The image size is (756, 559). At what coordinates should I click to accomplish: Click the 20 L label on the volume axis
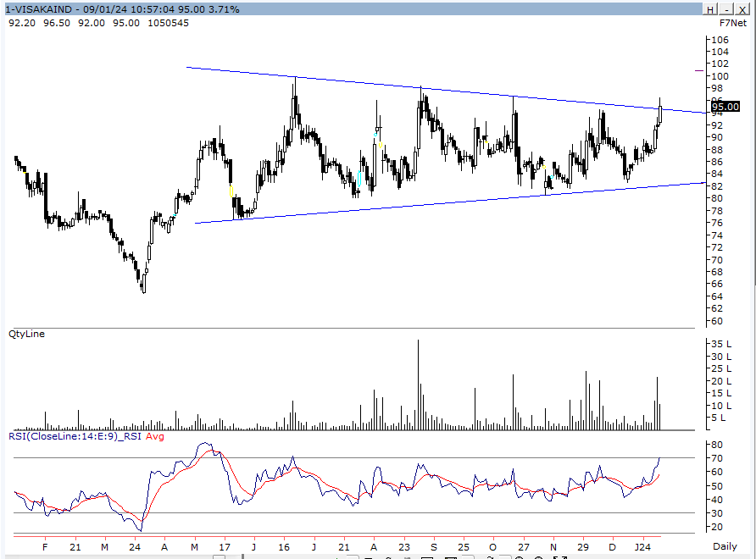tap(721, 380)
